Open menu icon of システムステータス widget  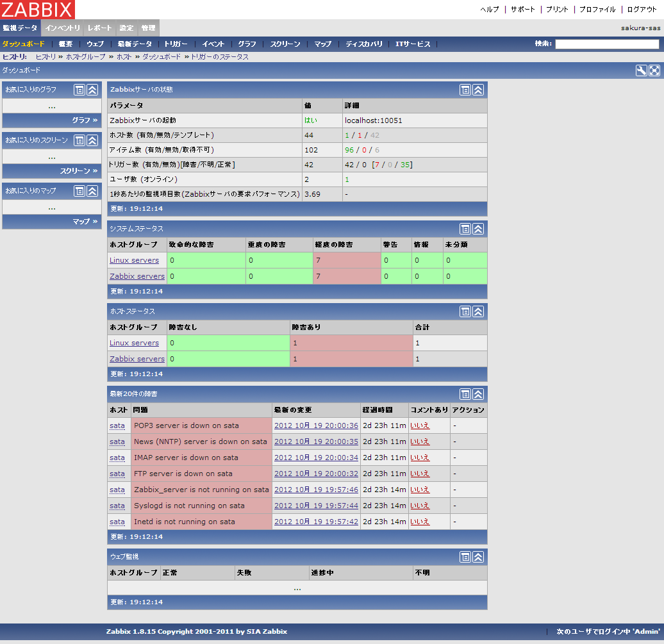point(465,229)
